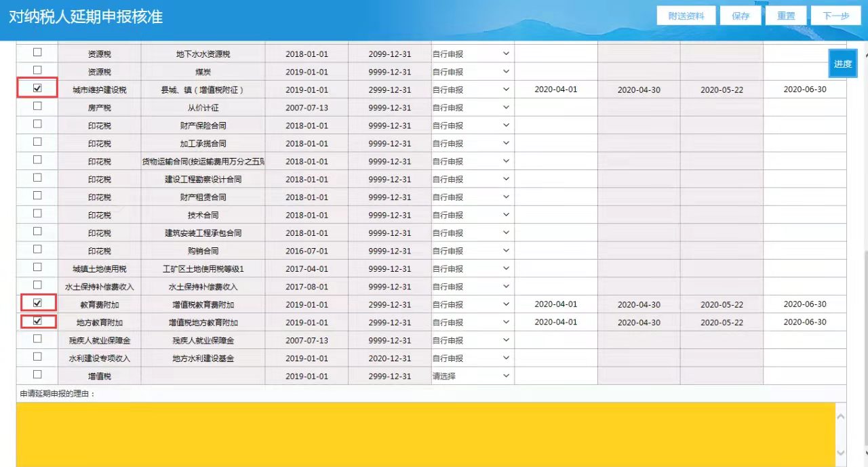Check the 增值税 row checkbox
The image size is (868, 467).
[x=37, y=375]
